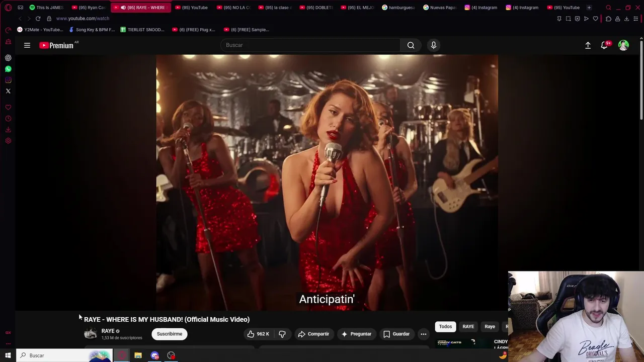Open '(6) (FREE) Plug x...' bookmark
The height and width of the screenshot is (362, 644).
194,30
